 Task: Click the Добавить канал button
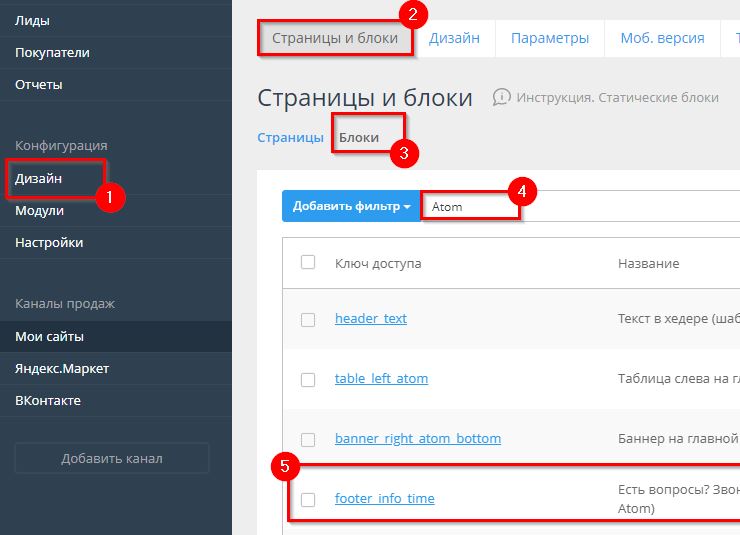(112, 459)
